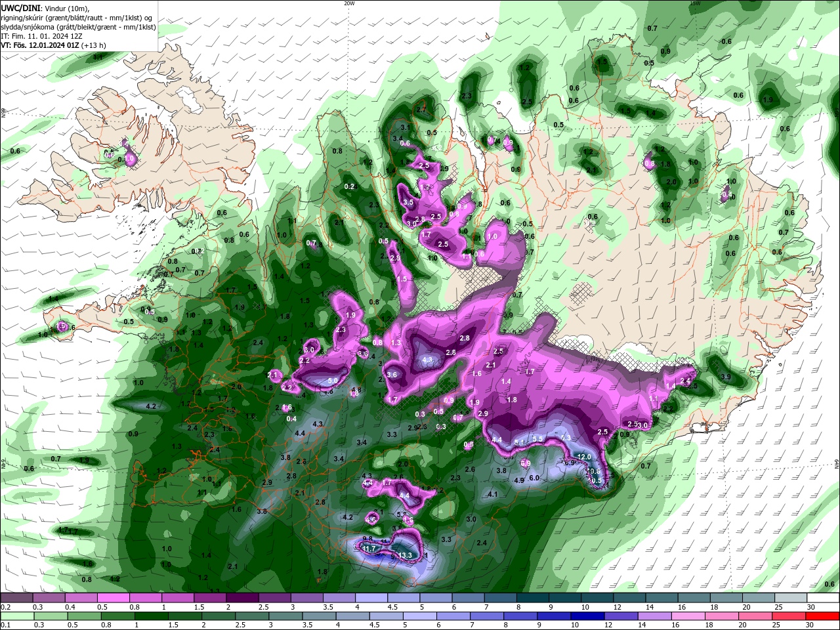Image resolution: width=840 pixels, height=630 pixels.
Task: Click the 12.0 precipitation value on the map
Action: pyautogui.click(x=583, y=457)
